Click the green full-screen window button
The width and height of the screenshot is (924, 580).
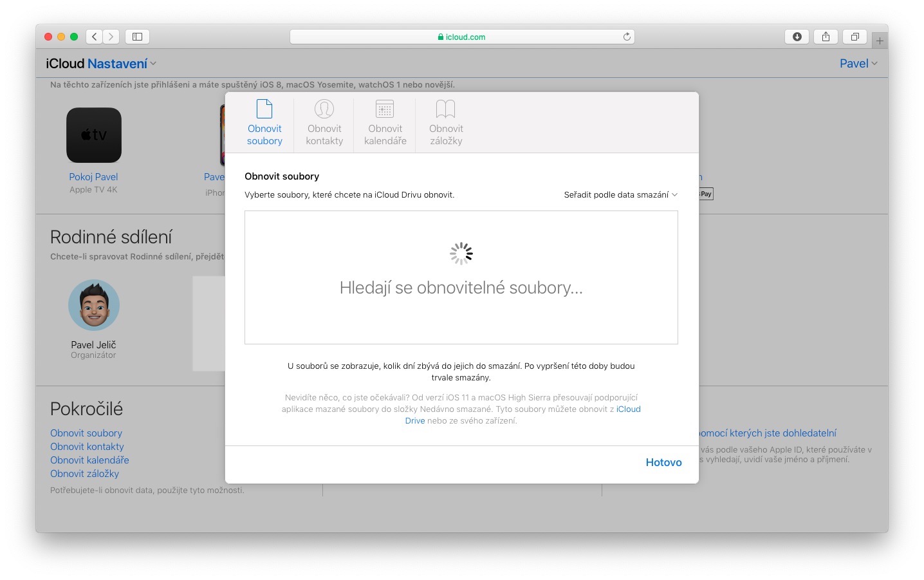(x=74, y=37)
